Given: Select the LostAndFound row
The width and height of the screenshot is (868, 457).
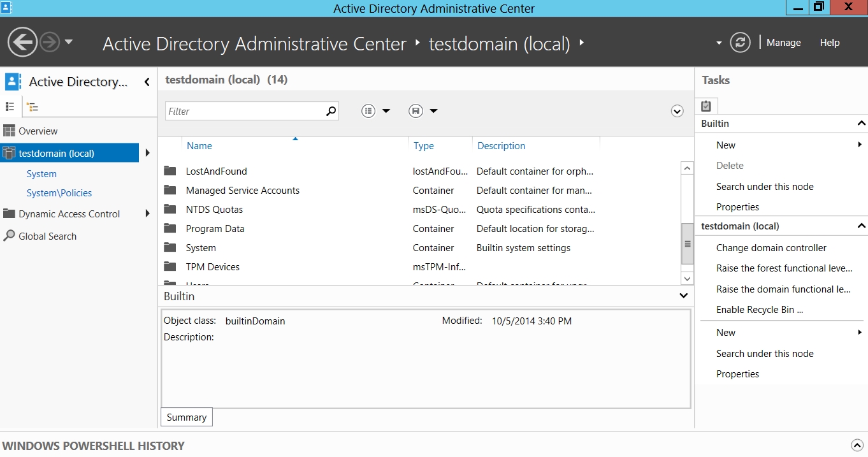Looking at the screenshot, I should pos(419,171).
